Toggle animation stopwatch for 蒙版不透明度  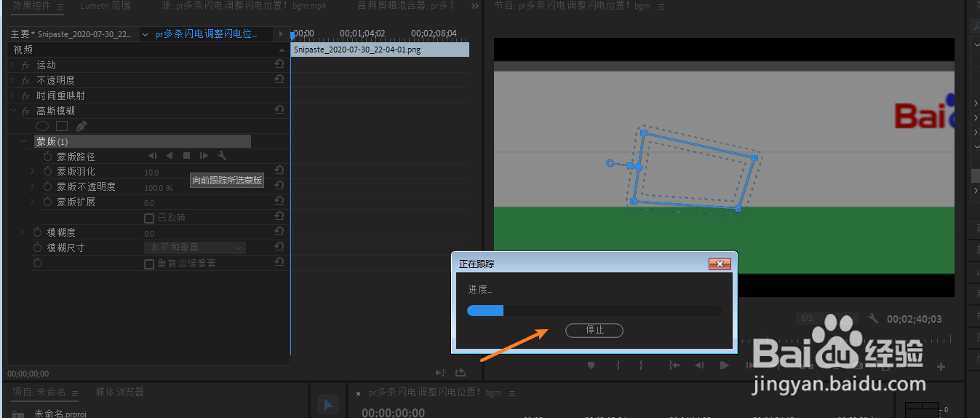coord(47,187)
